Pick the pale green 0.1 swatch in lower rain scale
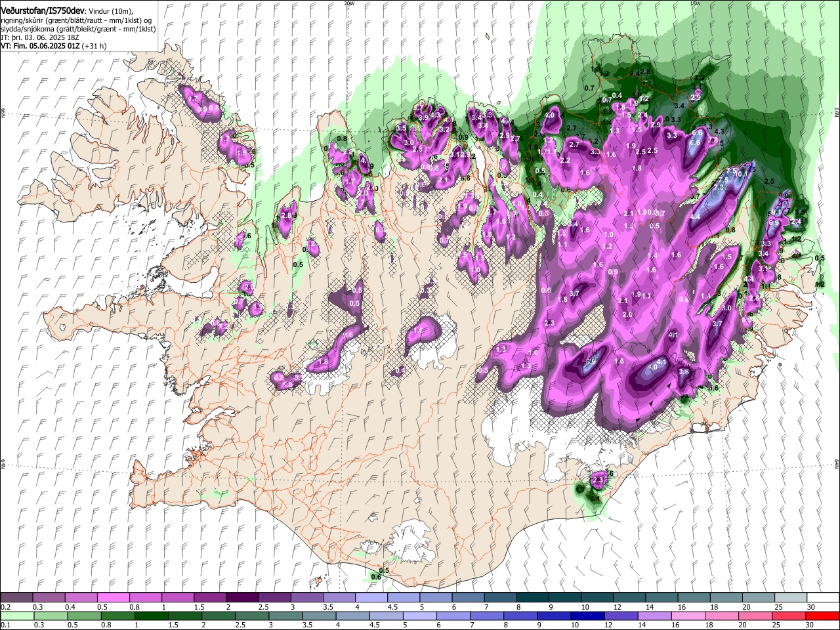Viewport: 840px width, 630px height. tap(16, 616)
